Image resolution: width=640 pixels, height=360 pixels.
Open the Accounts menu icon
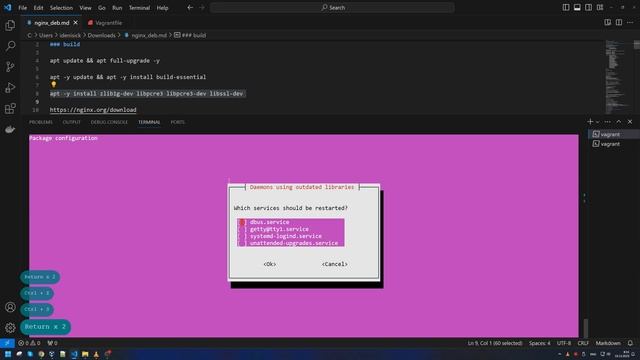click(10, 307)
